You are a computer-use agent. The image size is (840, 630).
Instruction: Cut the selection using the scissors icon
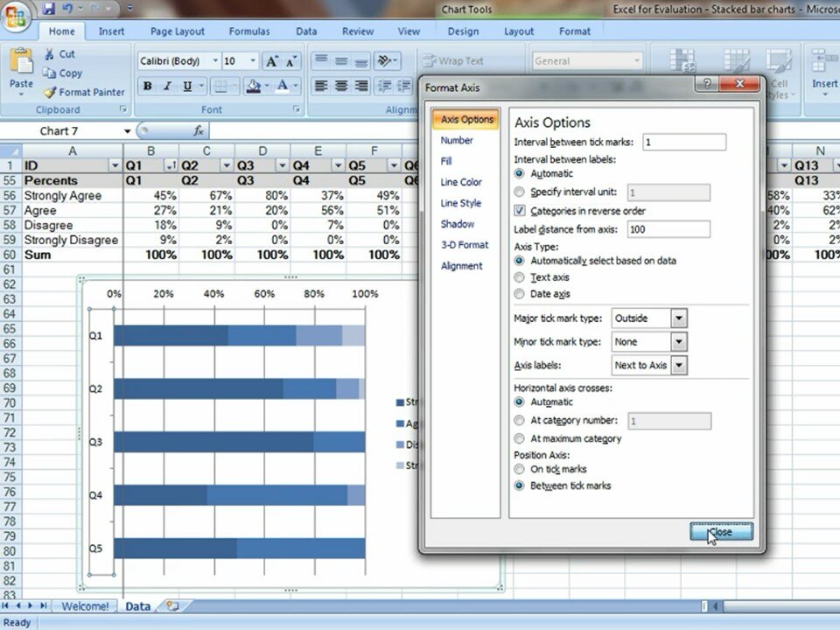(49, 54)
